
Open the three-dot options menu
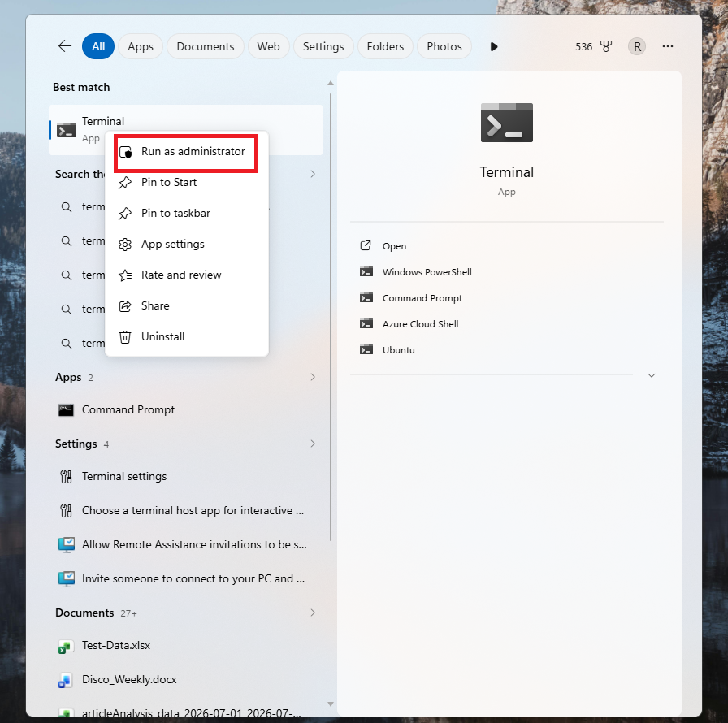[x=668, y=46]
